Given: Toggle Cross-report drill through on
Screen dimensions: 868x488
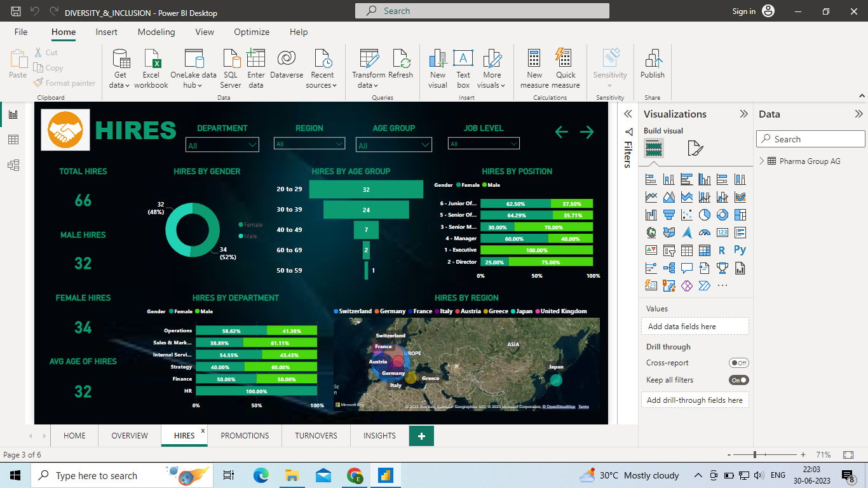Looking at the screenshot, I should 738,362.
